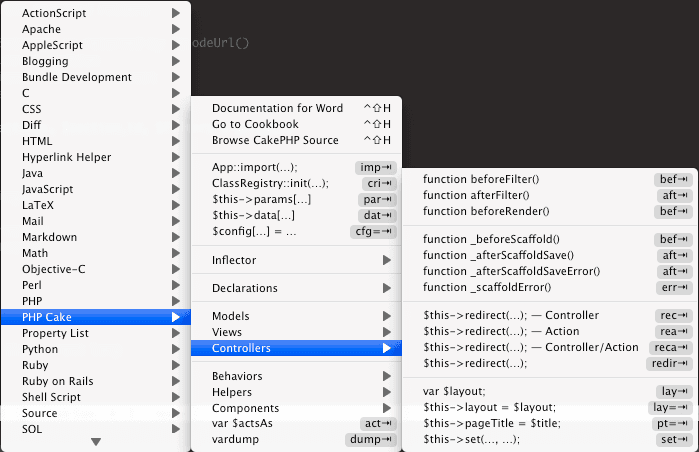Choose Documentation for Word
This screenshot has width=699, height=452.
(x=296, y=108)
